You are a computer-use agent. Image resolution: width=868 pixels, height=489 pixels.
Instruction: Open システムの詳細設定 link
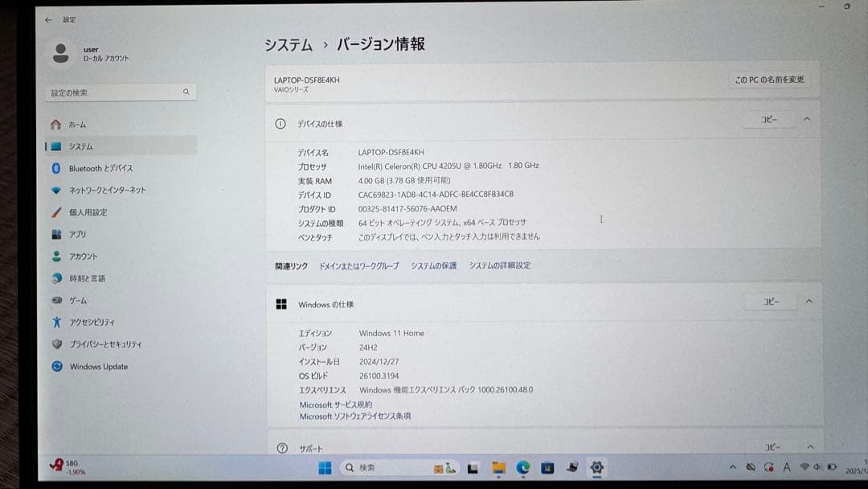click(500, 265)
